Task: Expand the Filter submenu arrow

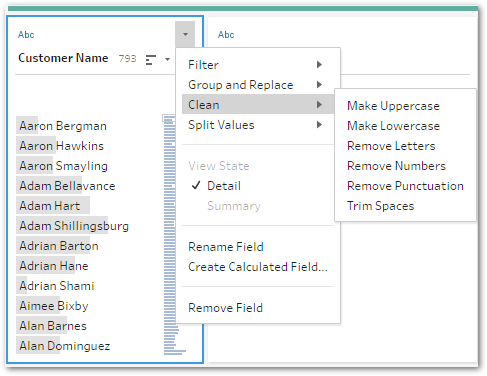Action: pos(319,64)
